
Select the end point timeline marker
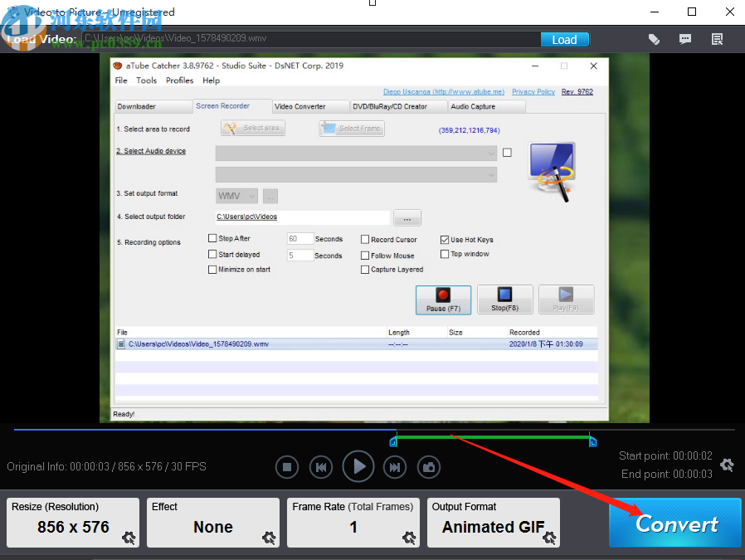pos(593,442)
